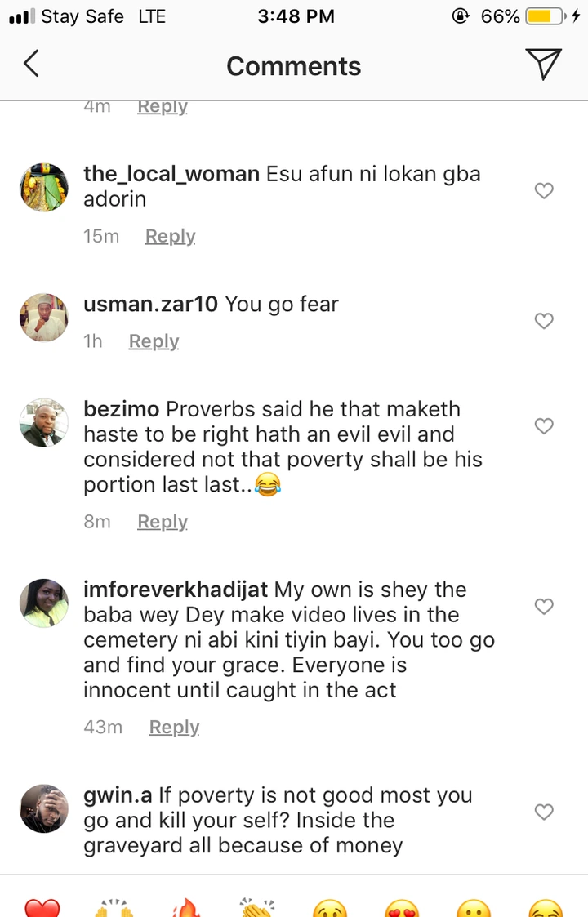
Task: Like the_local_woman's comment
Action: tap(544, 191)
